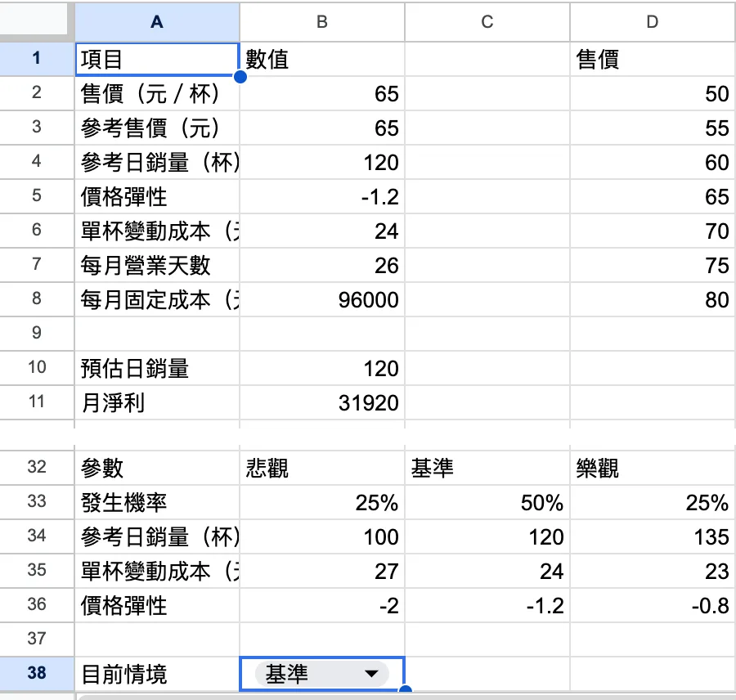Select the 目前情境 label cell
The image size is (736, 700).
pyautogui.click(x=157, y=674)
